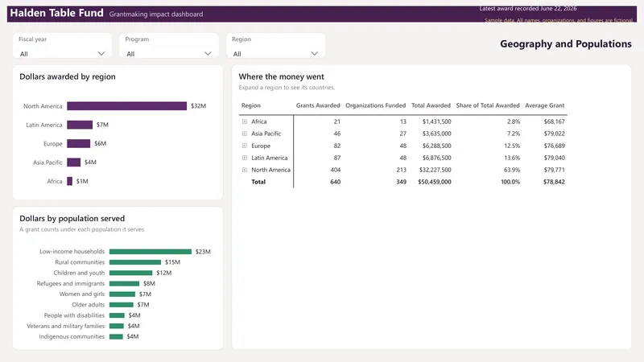Expand the North America table row
Viewport: 644px width, 362px height.
245,170
